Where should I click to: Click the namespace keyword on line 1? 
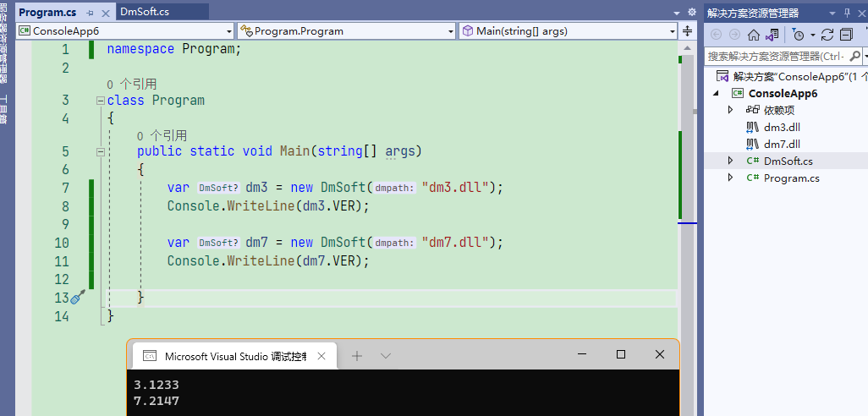140,49
